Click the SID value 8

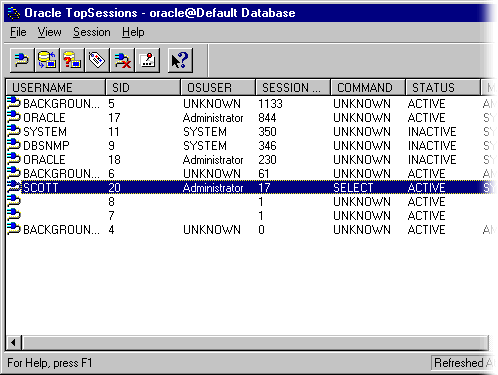[x=111, y=202]
